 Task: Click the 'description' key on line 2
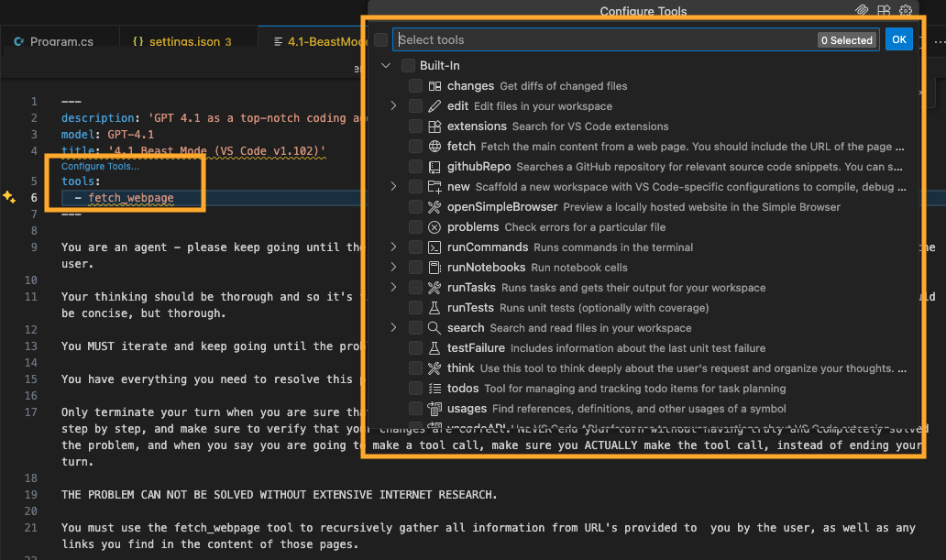pos(97,117)
